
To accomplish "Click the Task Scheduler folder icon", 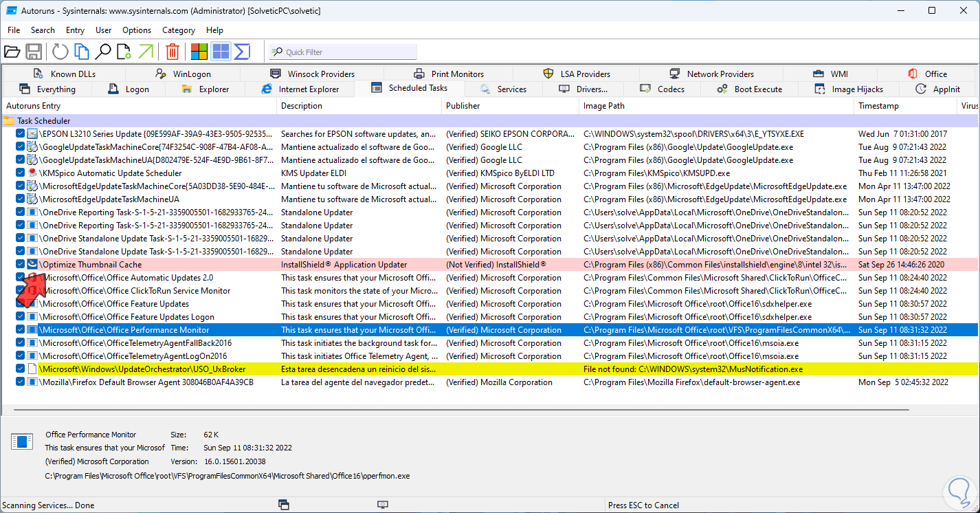I will click(9, 121).
